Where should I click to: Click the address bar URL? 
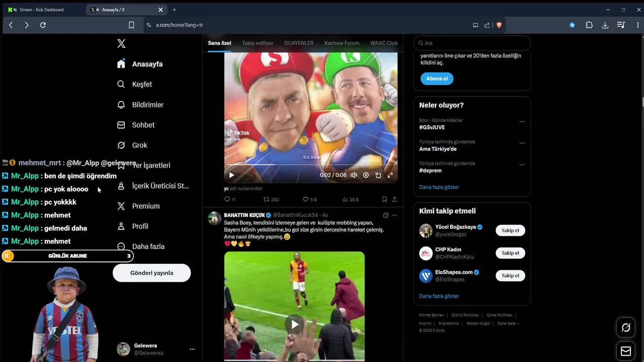180,25
